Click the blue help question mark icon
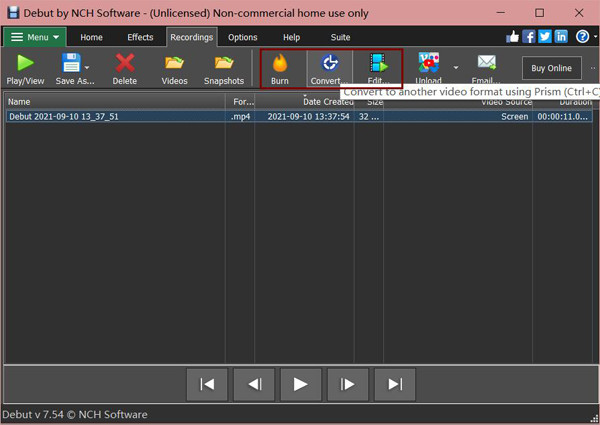Screen dimensions: 600x425 (x=582, y=37)
